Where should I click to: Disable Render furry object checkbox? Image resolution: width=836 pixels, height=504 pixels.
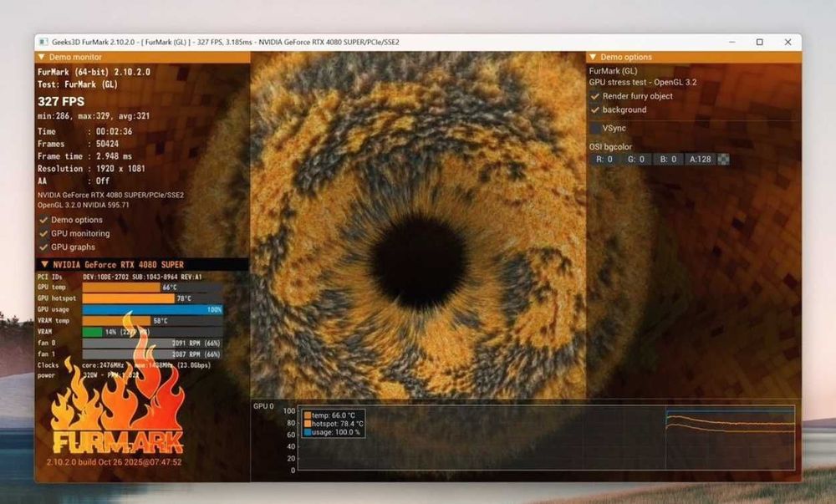click(595, 96)
